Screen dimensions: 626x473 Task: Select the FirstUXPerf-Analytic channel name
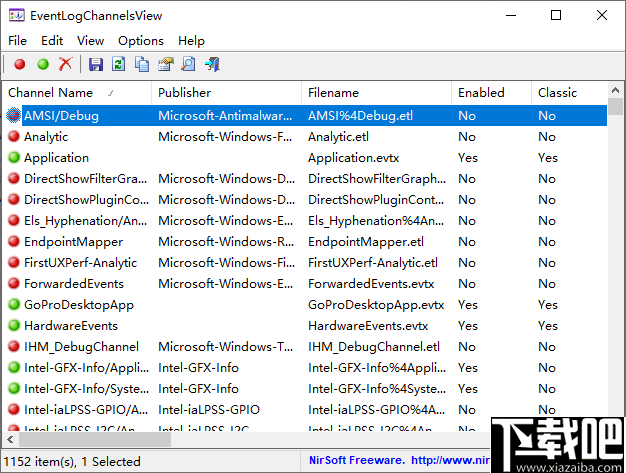tap(81, 263)
